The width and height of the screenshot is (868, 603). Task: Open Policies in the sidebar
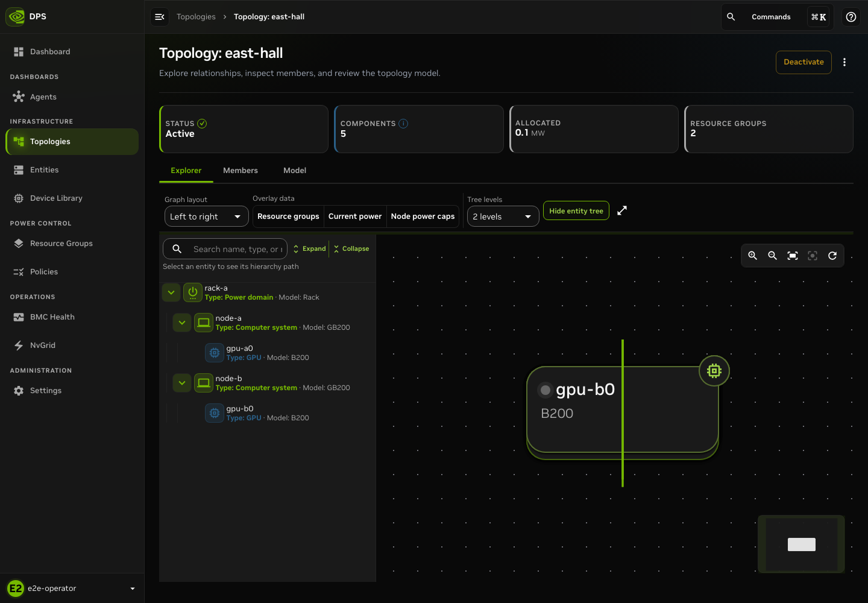72,272
